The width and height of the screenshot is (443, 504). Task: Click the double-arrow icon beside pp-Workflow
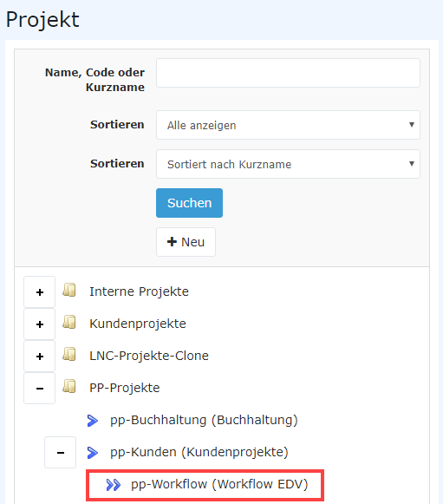tap(114, 485)
